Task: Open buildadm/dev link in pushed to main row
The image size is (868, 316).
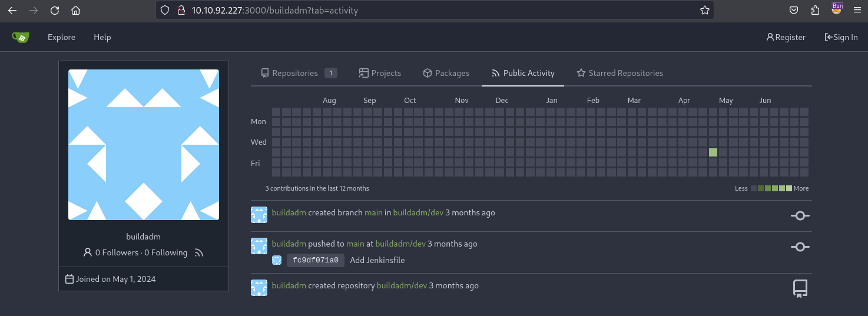Action: pos(400,244)
